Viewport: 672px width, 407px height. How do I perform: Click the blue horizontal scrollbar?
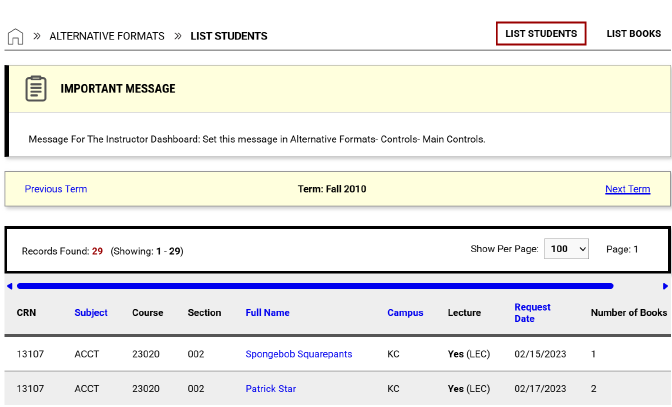(x=315, y=286)
